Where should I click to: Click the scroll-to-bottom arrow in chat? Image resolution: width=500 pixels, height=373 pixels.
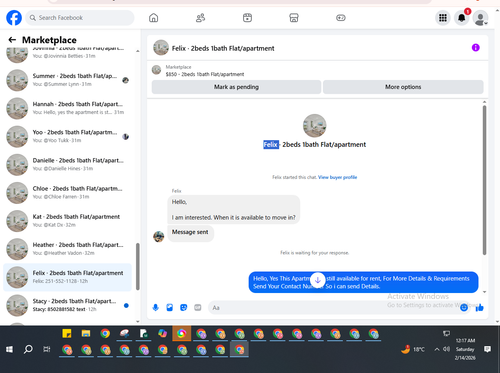tap(318, 280)
